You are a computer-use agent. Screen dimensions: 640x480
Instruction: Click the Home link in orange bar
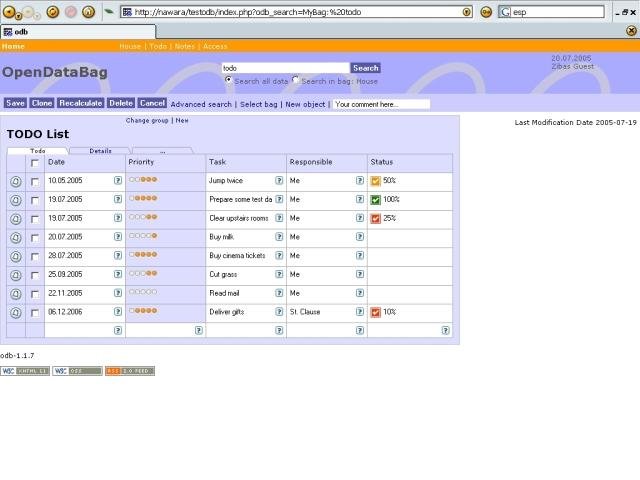[x=13, y=47]
